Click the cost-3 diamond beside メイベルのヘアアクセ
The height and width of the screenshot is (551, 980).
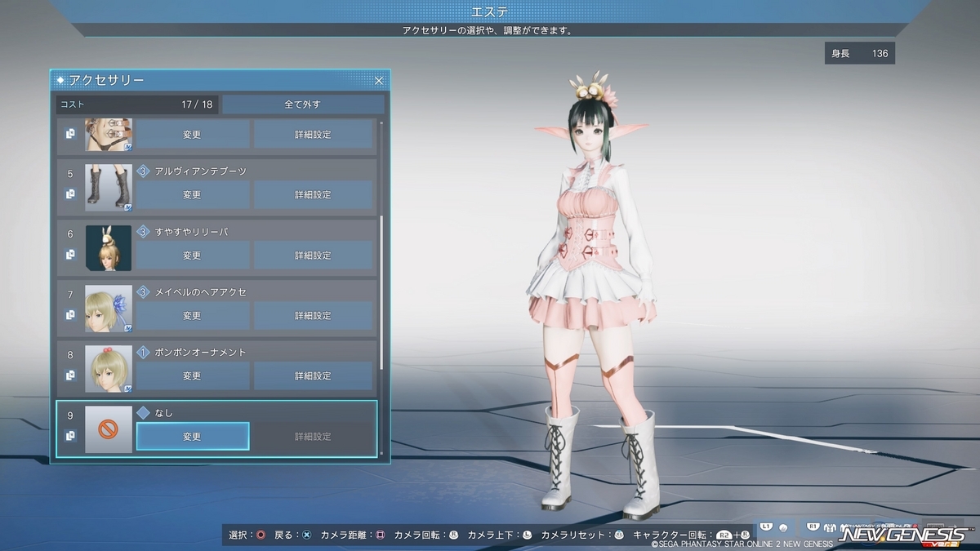tap(143, 292)
